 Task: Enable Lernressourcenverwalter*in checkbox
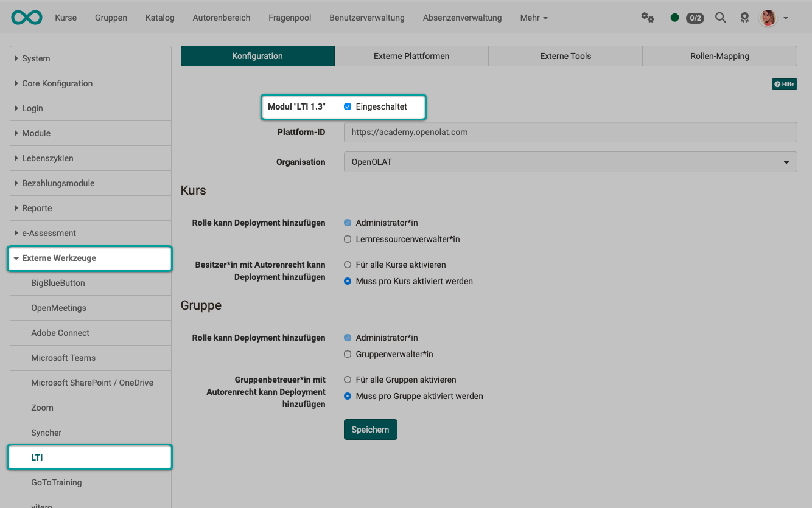[348, 239]
